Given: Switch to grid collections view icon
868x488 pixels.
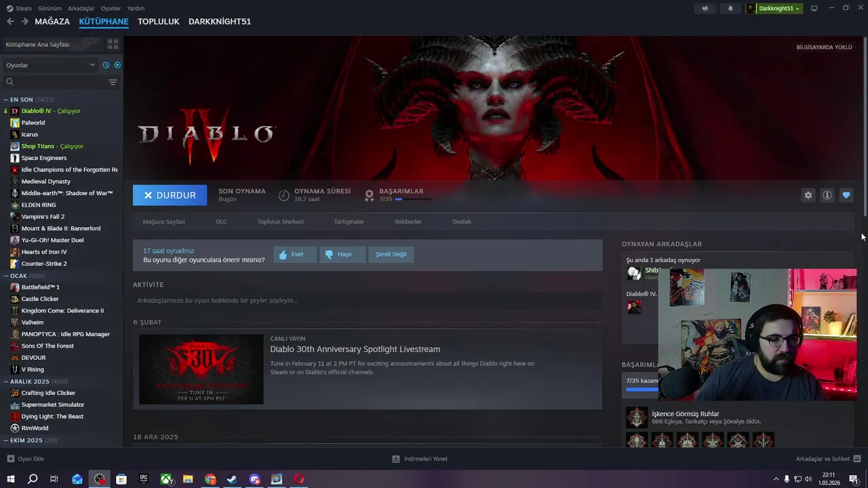Looking at the screenshot, I should 113,44.
